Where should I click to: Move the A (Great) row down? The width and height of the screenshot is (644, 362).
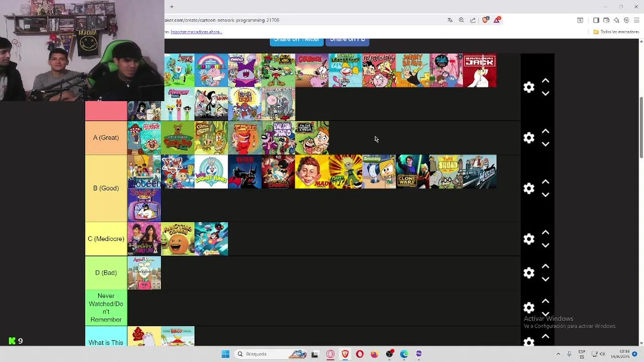pyautogui.click(x=545, y=144)
